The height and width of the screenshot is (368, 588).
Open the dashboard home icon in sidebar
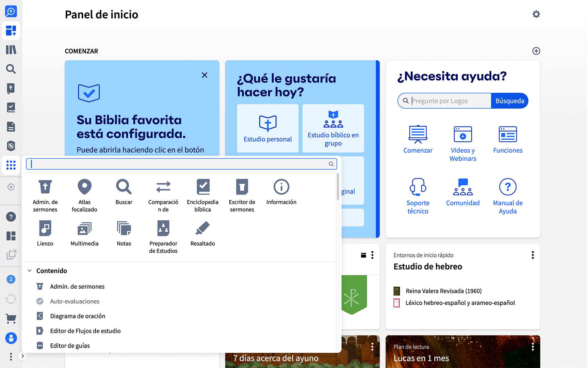click(11, 31)
